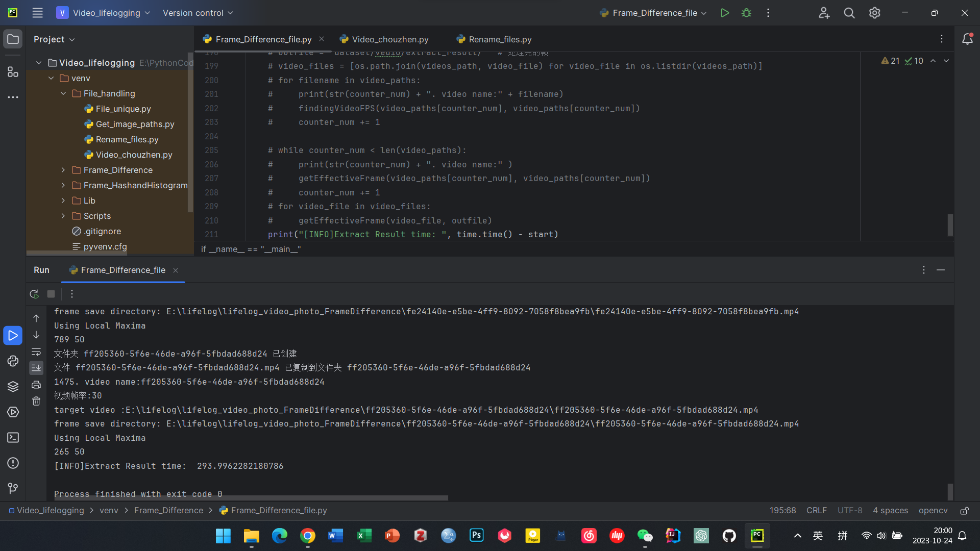980x551 pixels.
Task: Open Python Console tool window
Action: [x=13, y=361]
